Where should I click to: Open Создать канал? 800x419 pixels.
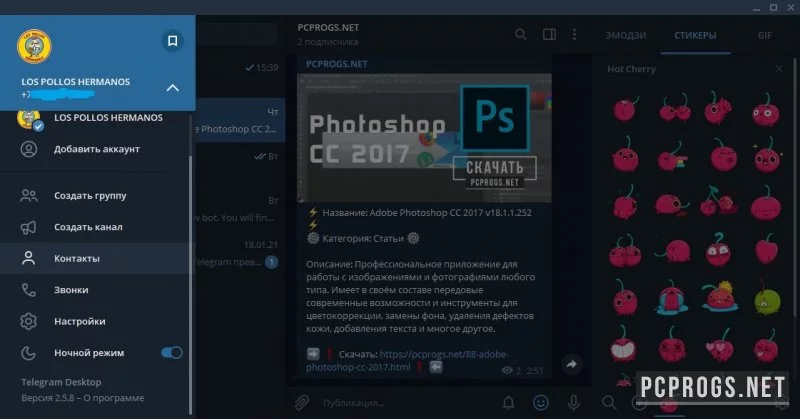pos(95,227)
